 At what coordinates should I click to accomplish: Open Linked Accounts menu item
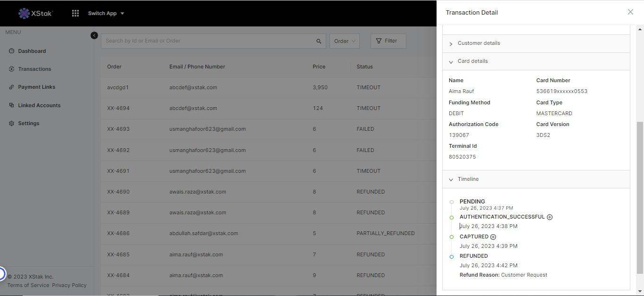pos(39,105)
